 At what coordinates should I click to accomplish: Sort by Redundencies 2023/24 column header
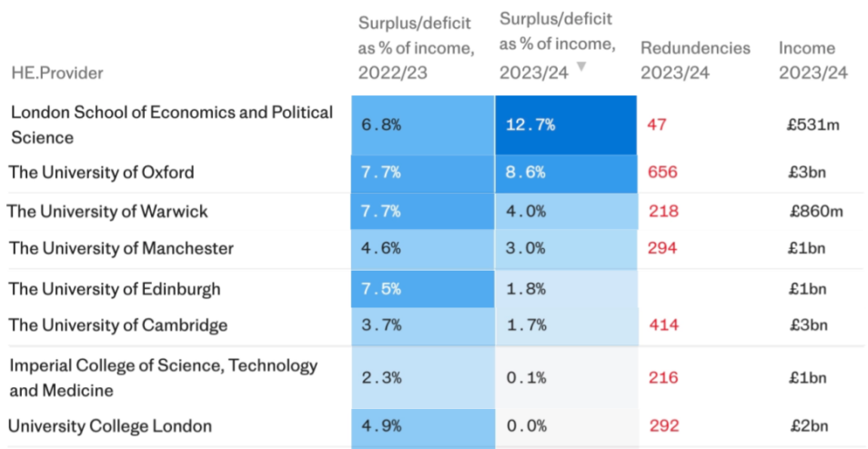coord(695,60)
